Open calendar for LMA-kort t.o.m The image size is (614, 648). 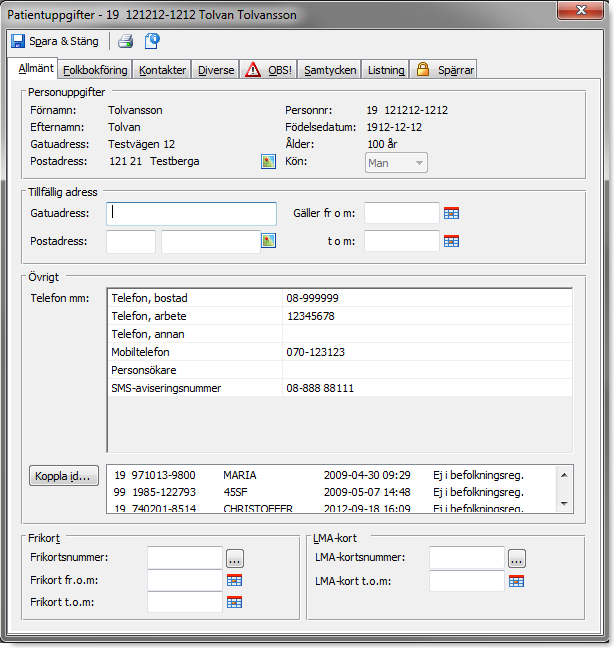517,581
